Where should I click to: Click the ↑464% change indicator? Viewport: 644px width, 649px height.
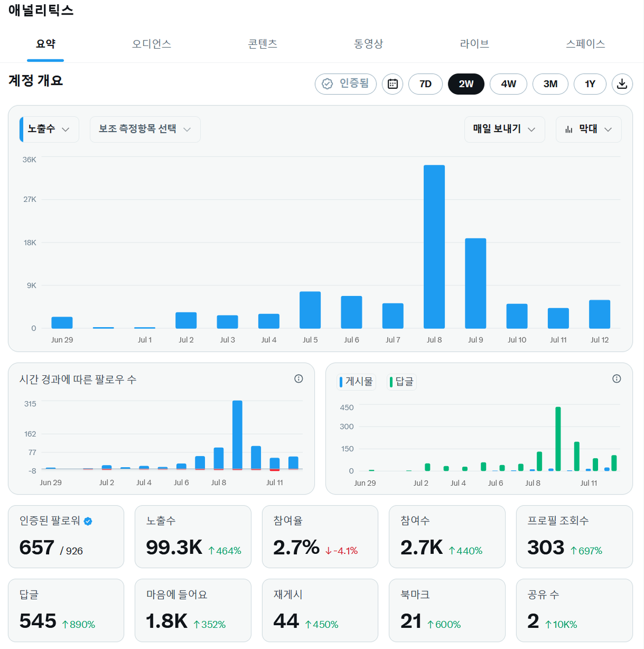224,551
